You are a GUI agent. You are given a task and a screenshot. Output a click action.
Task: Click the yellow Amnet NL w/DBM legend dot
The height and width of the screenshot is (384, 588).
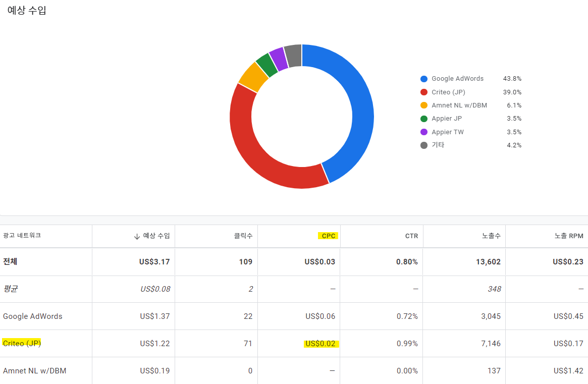click(424, 105)
